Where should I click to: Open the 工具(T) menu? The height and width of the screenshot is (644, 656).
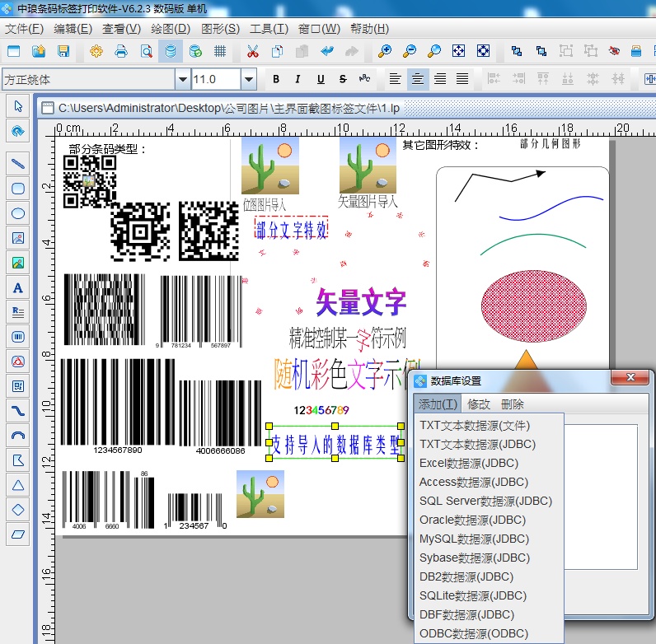[x=269, y=29]
